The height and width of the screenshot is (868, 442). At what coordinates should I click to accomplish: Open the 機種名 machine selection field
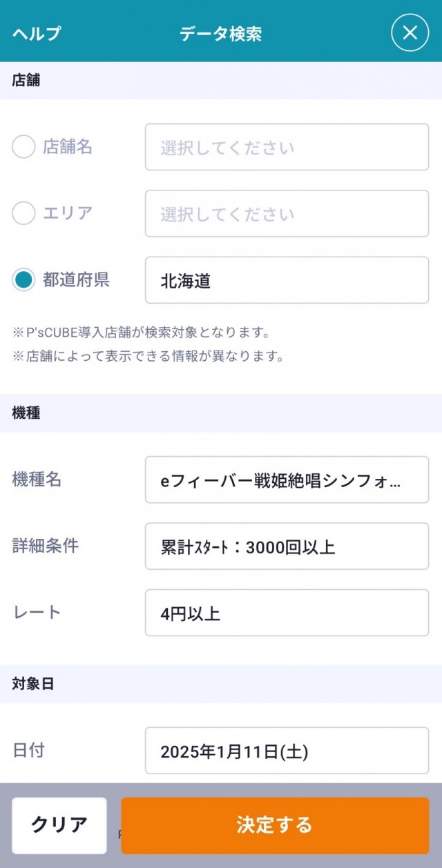[287, 480]
